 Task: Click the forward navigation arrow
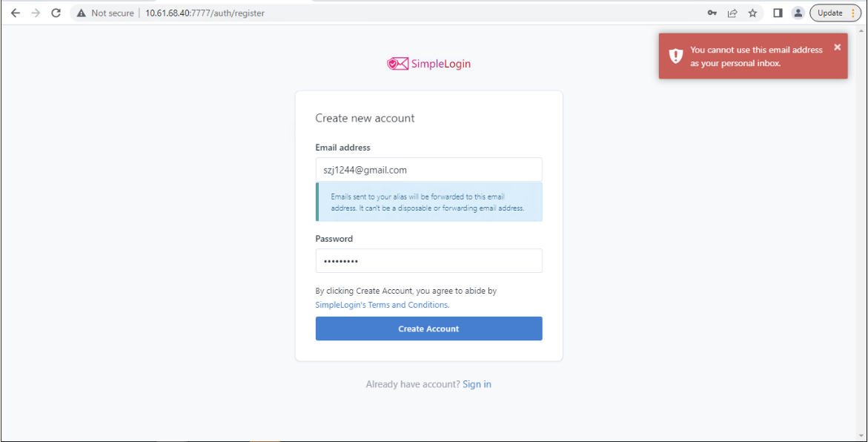(x=36, y=13)
